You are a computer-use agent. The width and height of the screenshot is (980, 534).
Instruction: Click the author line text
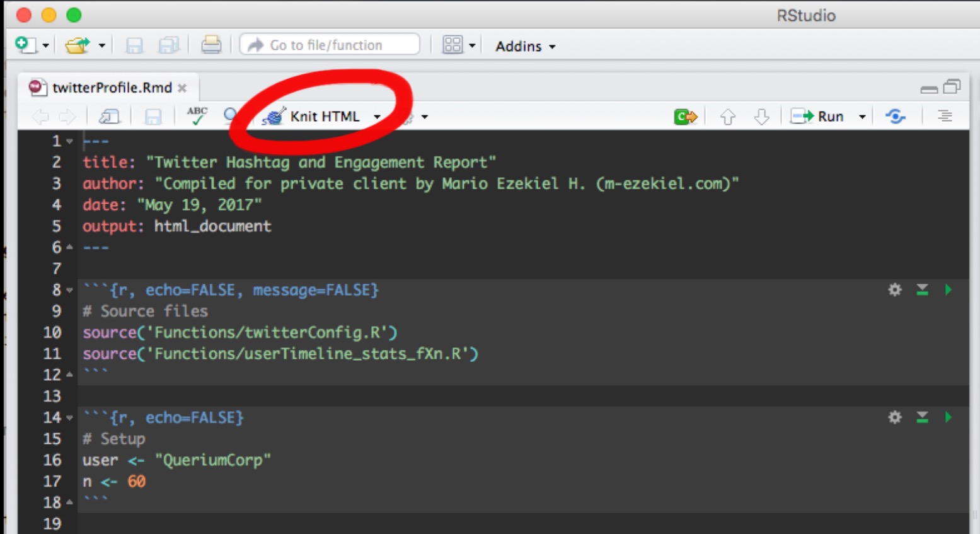pos(410,184)
